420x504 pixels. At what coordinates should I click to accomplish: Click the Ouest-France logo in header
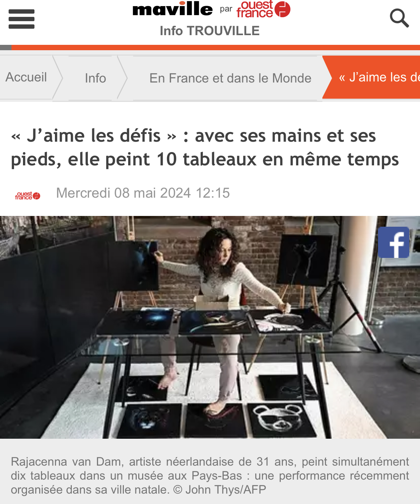263,9
